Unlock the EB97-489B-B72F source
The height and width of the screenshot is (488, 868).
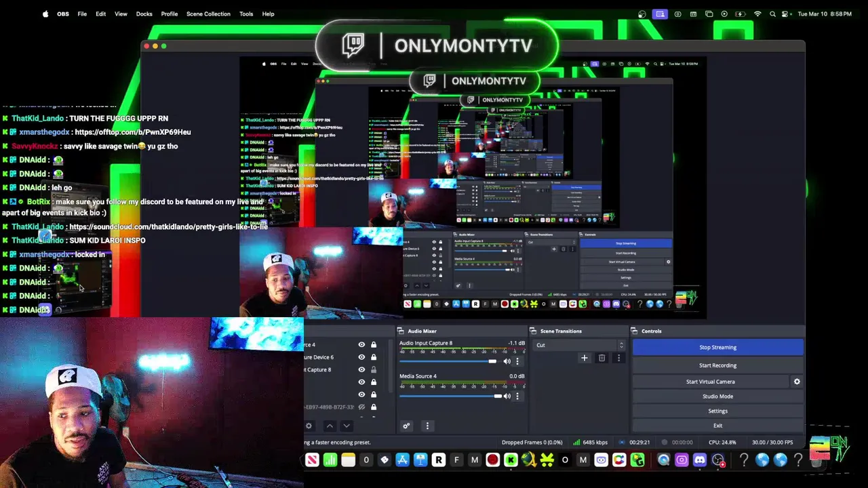point(373,407)
